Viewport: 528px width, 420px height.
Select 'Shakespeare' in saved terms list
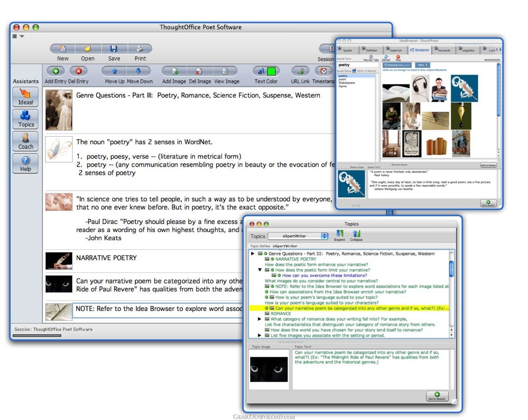(x=346, y=83)
